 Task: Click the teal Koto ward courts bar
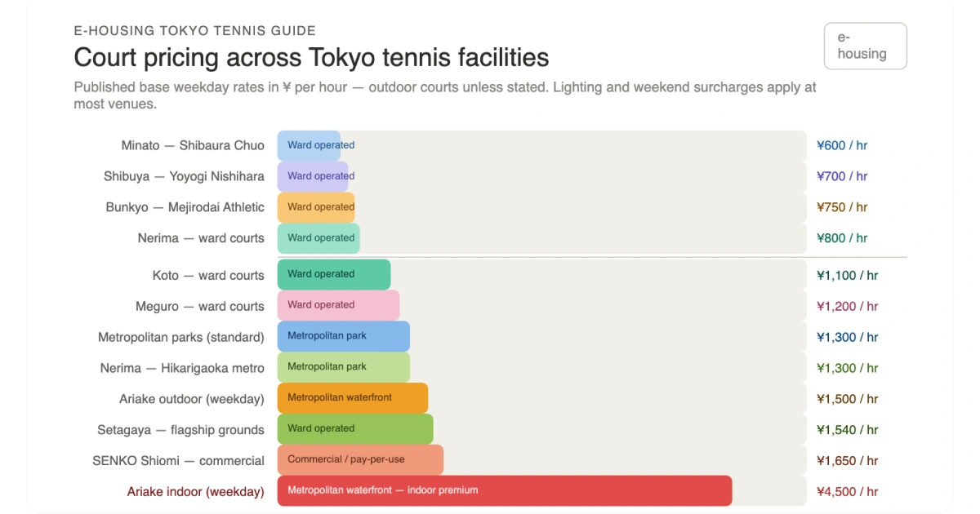333,274
